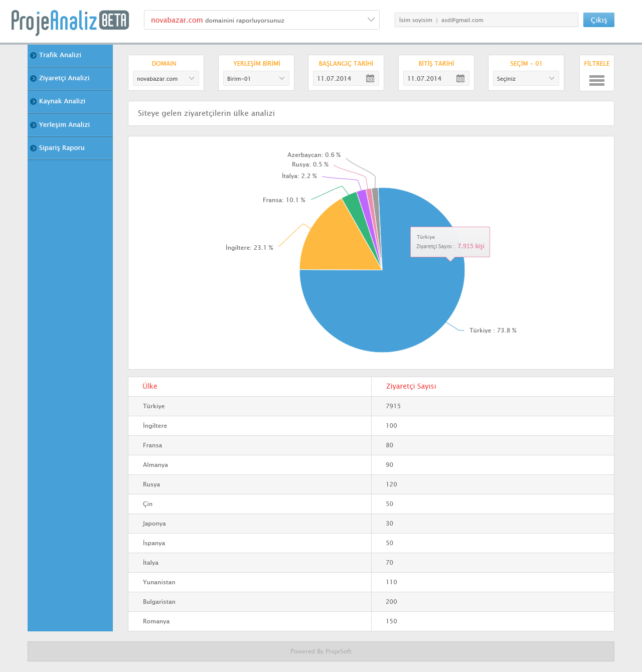Viewport: 642px width, 672px height.
Task: Select the Bulgaristan table row
Action: tap(371, 602)
